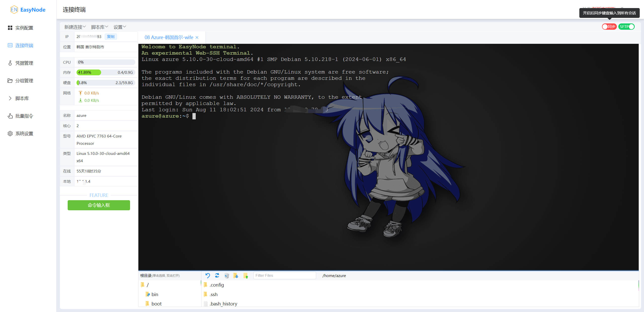Screen dimensions: 644x312
Task: Focus the Filter Files input
Action: 285,275
